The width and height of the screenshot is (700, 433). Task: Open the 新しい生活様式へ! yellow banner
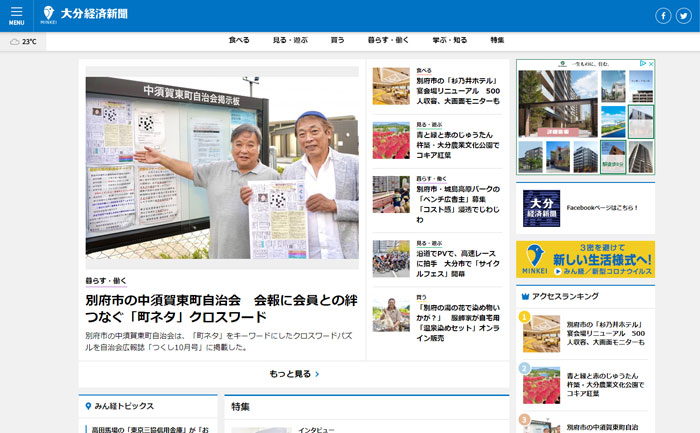click(x=585, y=259)
